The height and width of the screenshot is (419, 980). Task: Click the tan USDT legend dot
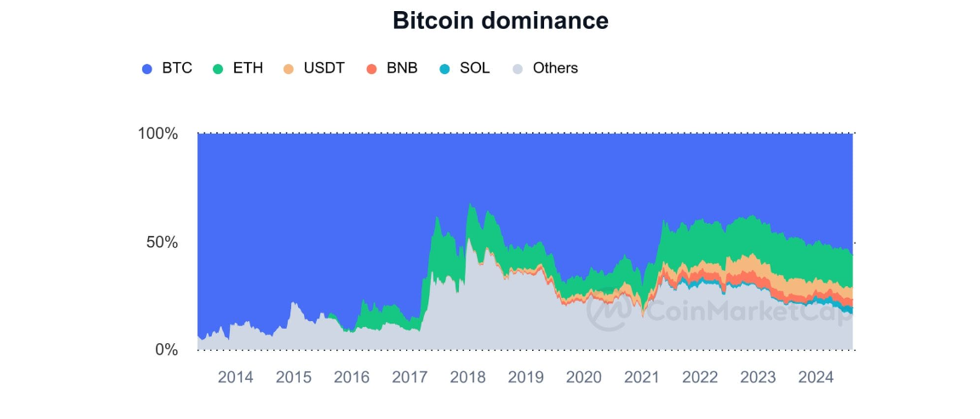[x=289, y=69]
